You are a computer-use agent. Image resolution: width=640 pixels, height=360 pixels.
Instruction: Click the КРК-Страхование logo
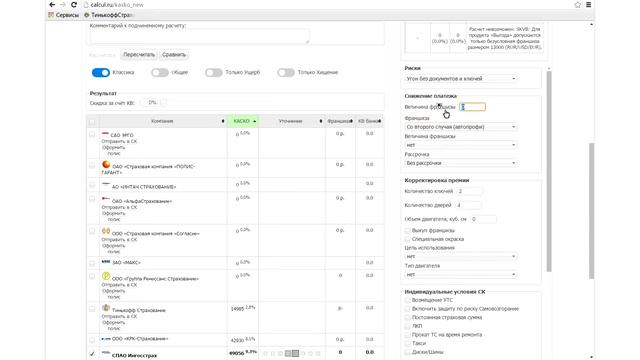106,339
